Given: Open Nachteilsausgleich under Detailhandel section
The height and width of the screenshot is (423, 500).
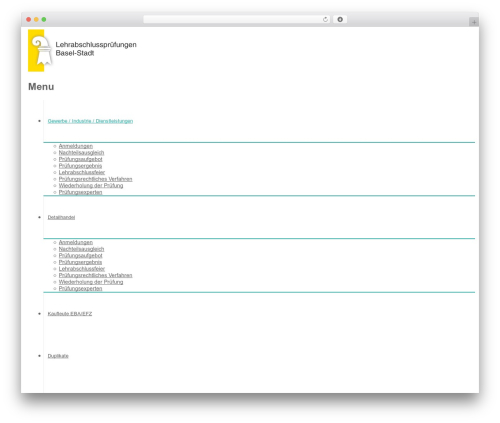Looking at the screenshot, I should [x=81, y=249].
